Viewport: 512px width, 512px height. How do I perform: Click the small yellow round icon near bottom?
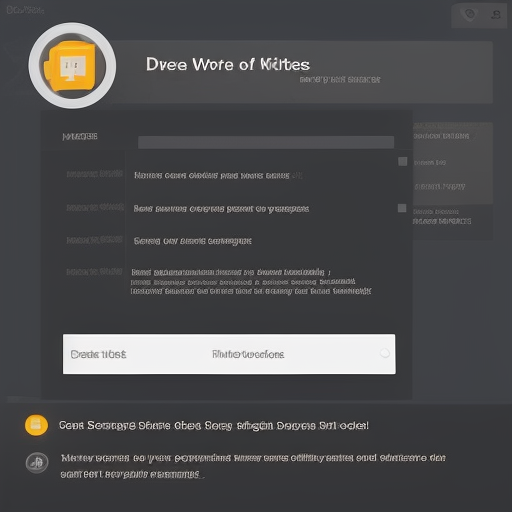36,425
